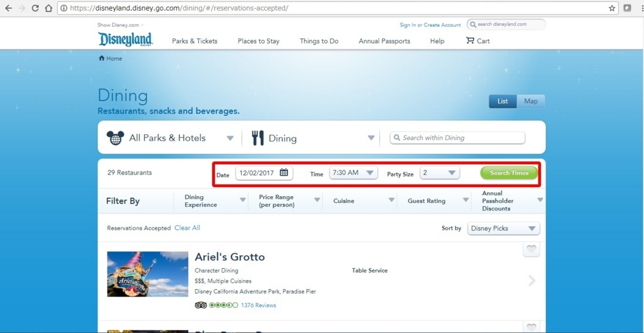Expand Show Disney.com menu

(x=120, y=25)
